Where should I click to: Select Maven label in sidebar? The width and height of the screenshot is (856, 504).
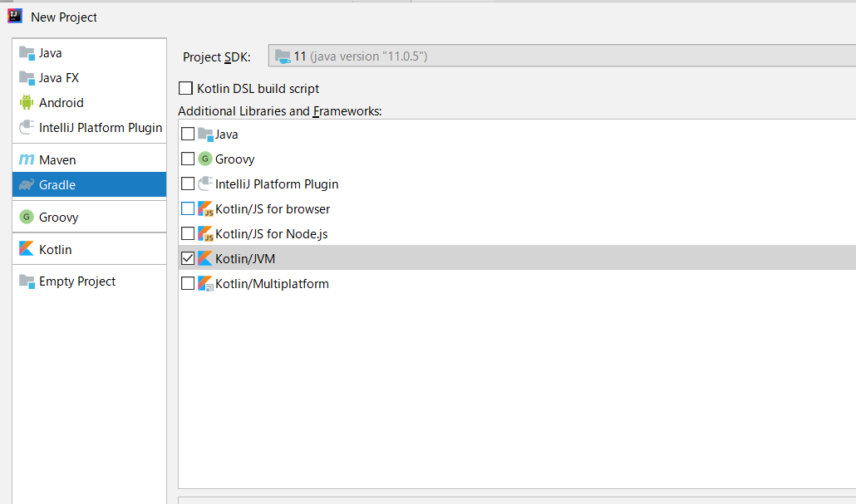coord(57,159)
